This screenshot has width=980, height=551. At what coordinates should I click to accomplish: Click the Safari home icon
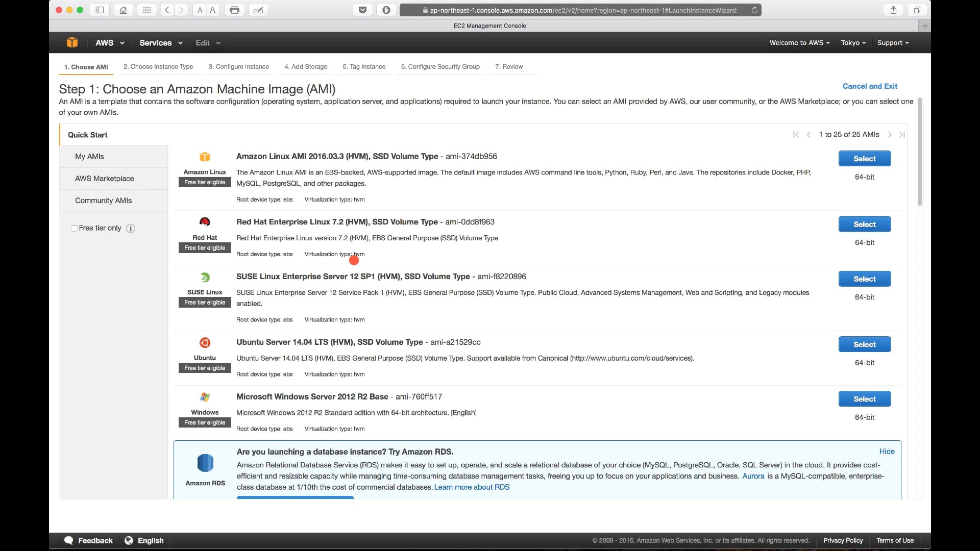click(x=123, y=10)
